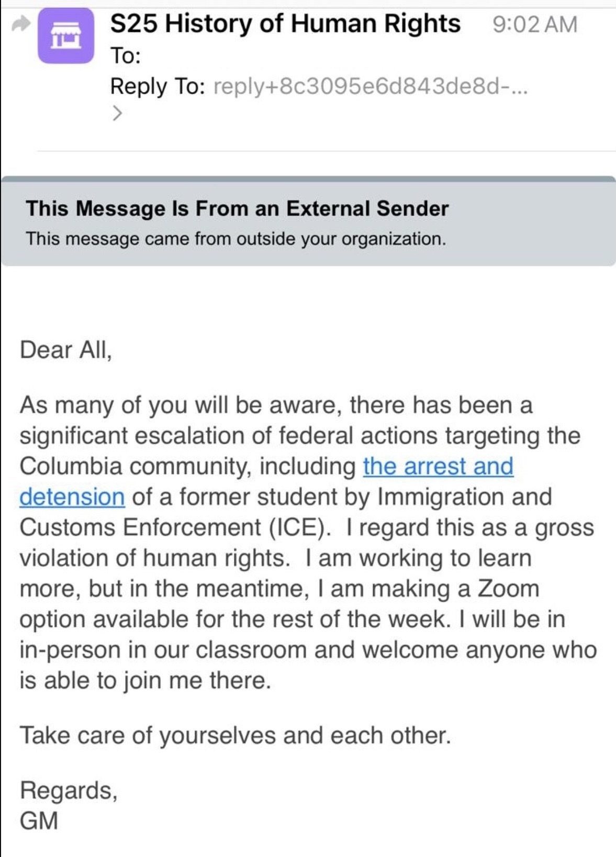Tap the "To:" recipient field
This screenshot has height=857, width=616.
(x=126, y=55)
